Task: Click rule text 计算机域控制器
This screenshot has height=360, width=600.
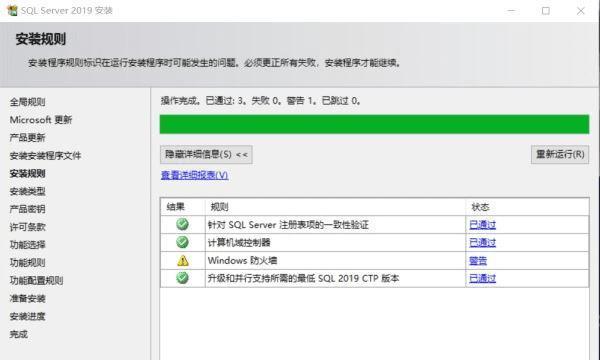Action: point(239,243)
